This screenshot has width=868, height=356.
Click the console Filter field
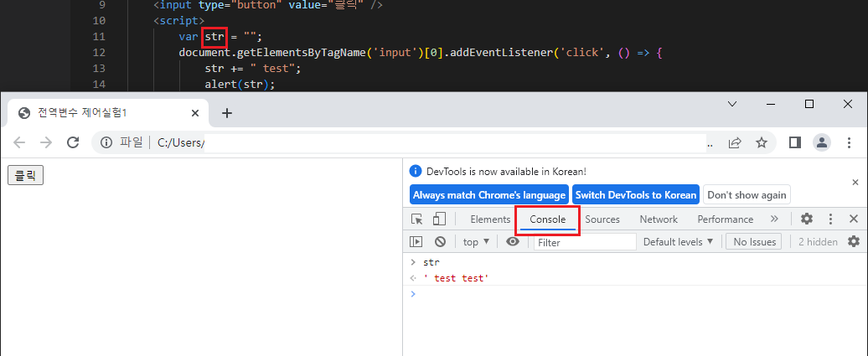585,242
